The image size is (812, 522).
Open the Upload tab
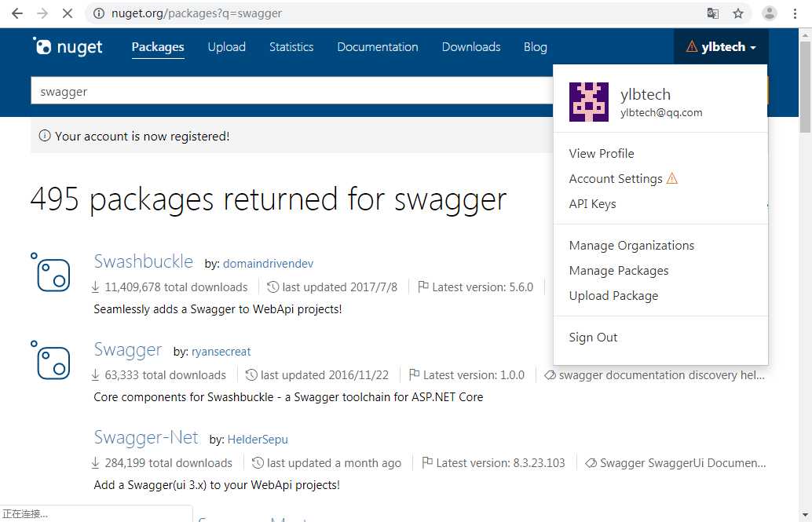(227, 47)
